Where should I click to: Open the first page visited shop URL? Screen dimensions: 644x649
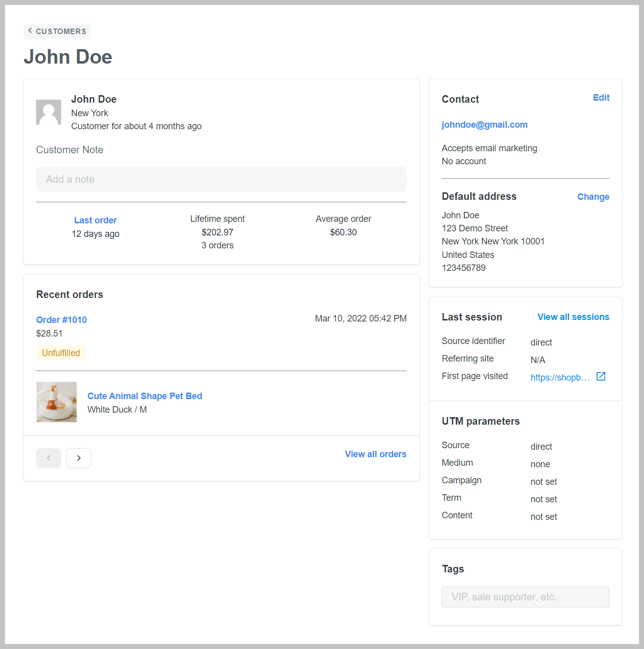pos(560,378)
